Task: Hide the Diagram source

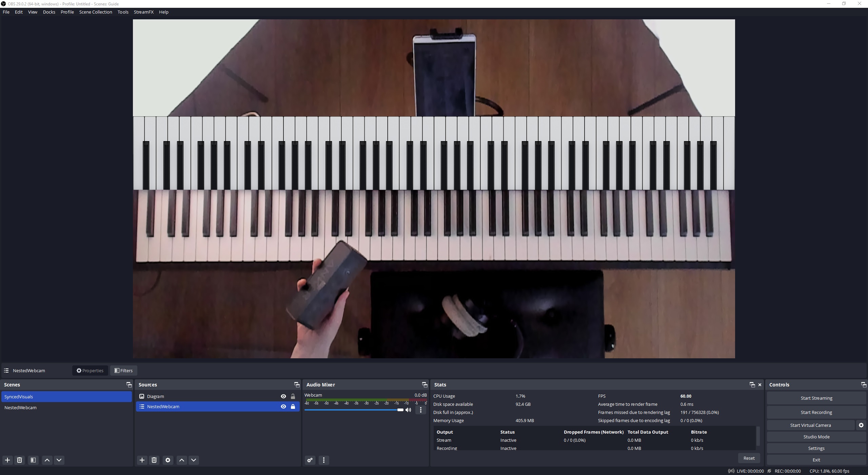Action: [283, 396]
